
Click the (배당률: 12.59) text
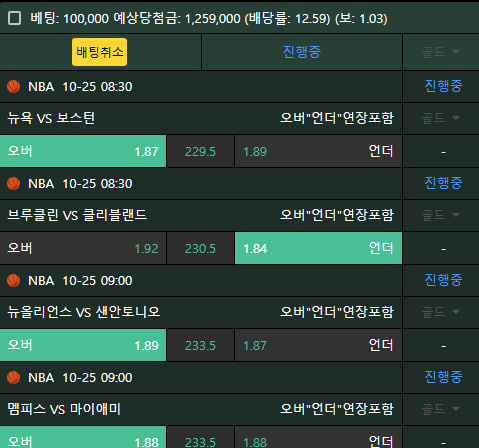pos(287,18)
